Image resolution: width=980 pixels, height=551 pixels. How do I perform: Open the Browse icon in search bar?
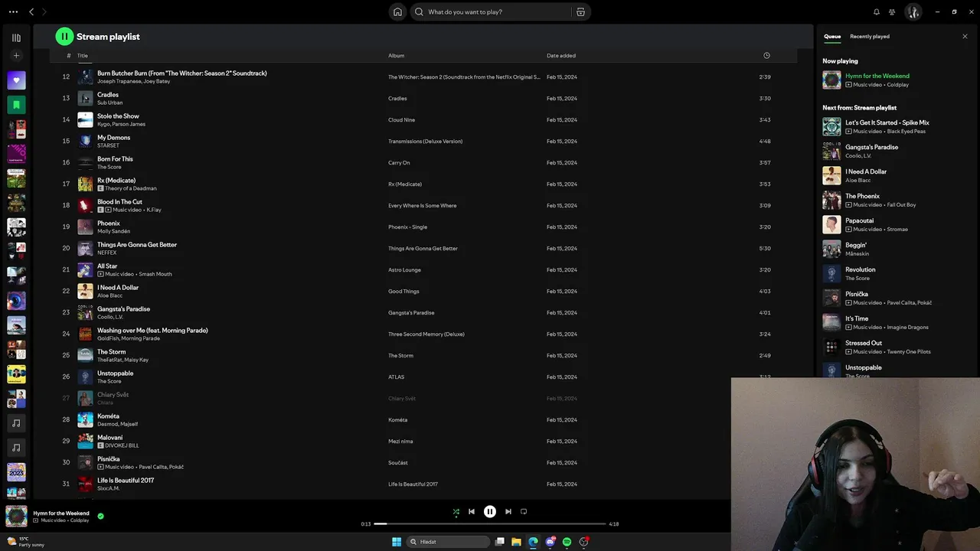click(x=580, y=12)
